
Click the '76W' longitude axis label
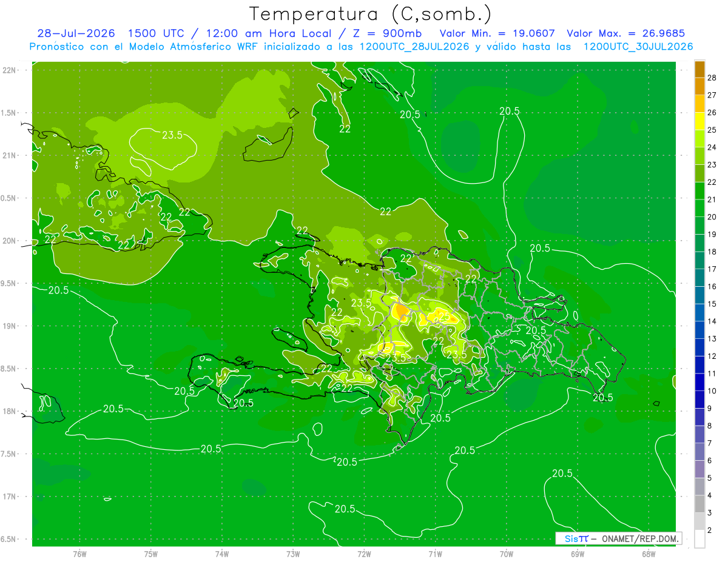tap(79, 554)
